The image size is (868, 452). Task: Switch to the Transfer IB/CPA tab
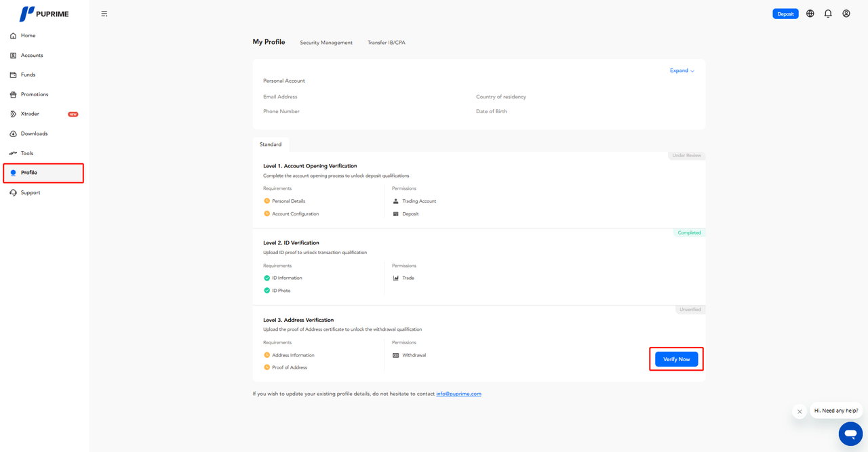[387, 43]
